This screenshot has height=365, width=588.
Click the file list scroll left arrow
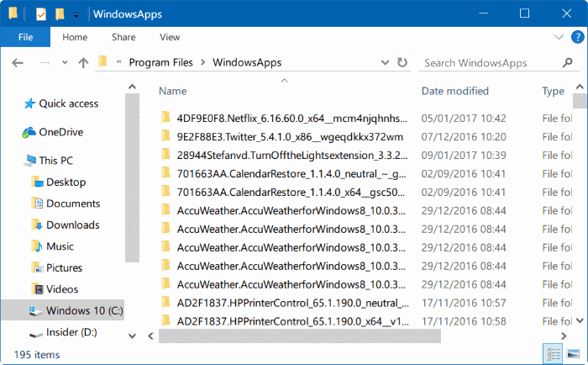click(x=150, y=336)
